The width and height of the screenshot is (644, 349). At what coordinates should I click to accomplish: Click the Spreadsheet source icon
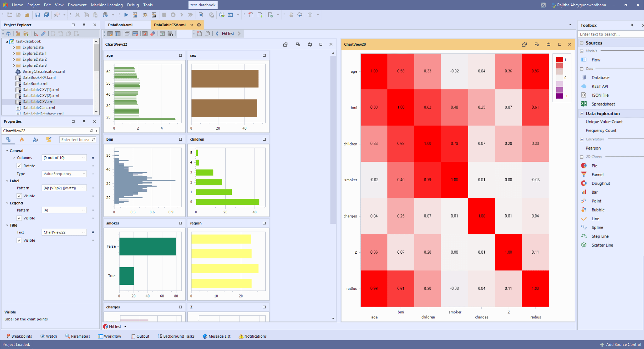coord(584,104)
